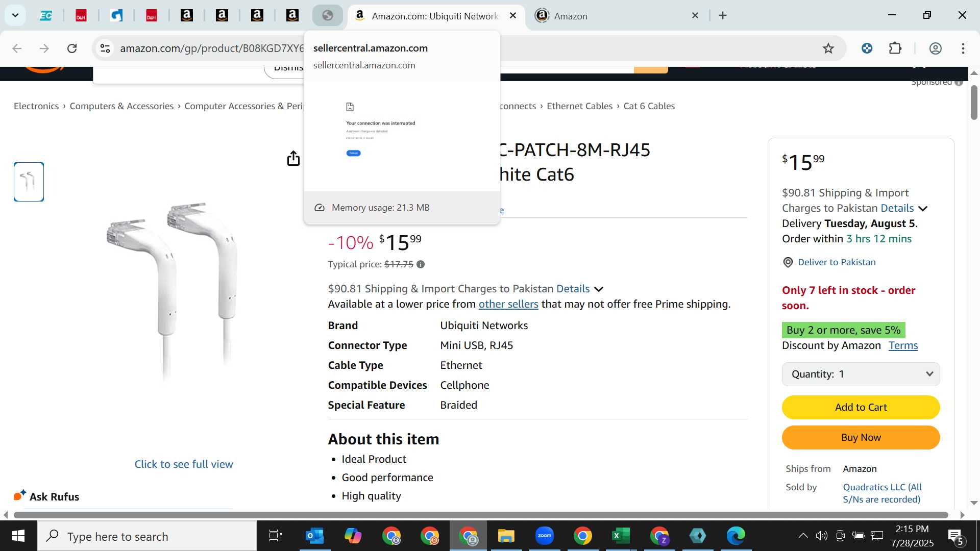Open the other sellers link

508,304
